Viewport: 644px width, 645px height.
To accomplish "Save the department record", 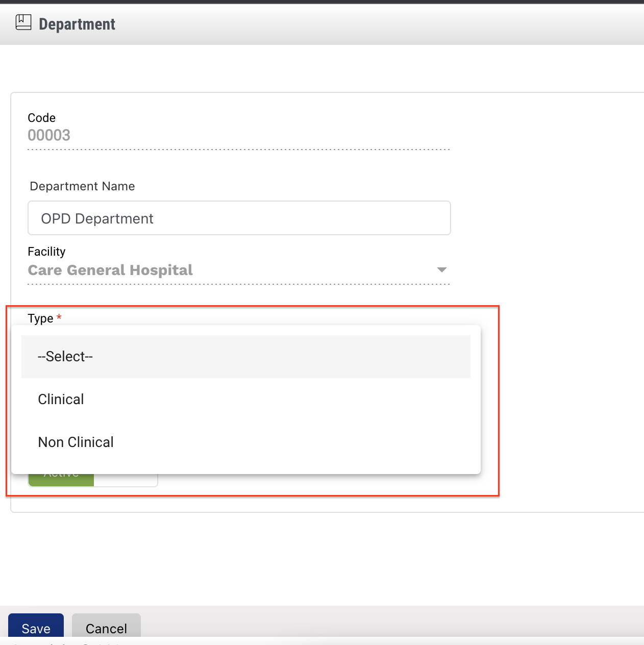I will (36, 628).
